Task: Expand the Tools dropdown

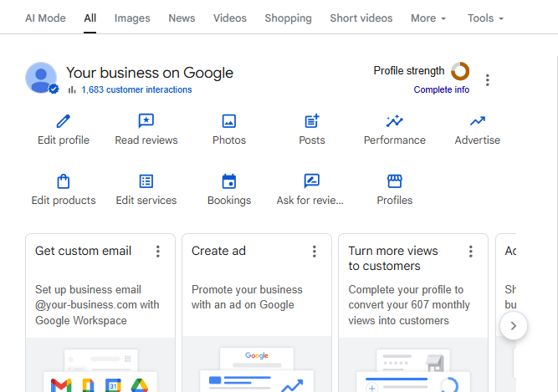Action: click(485, 18)
